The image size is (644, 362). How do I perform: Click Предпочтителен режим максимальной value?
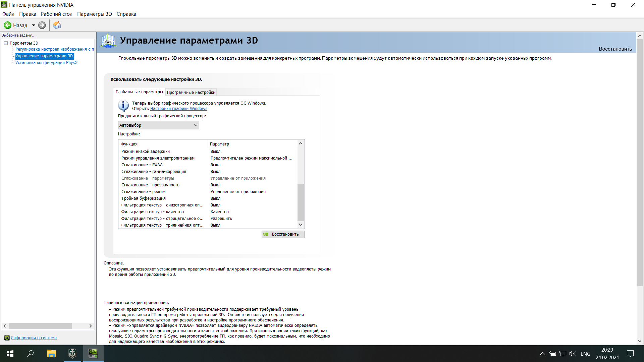251,158
